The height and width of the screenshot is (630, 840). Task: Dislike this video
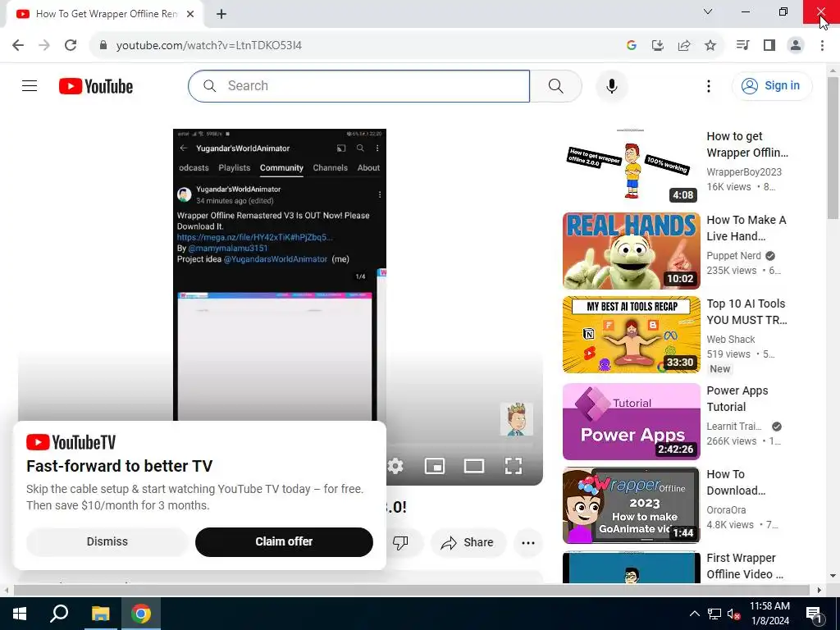coord(400,543)
